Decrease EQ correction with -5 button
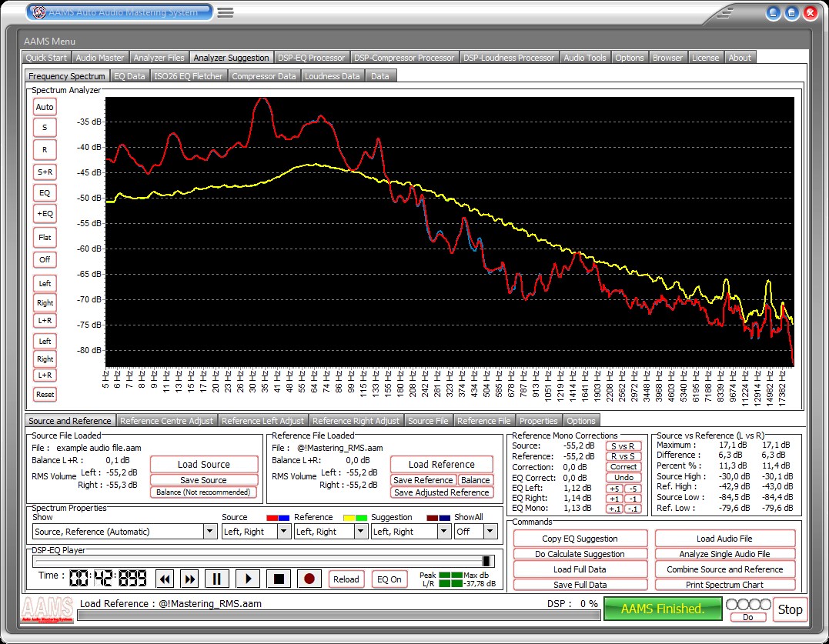This screenshot has height=644, width=829. (x=633, y=489)
